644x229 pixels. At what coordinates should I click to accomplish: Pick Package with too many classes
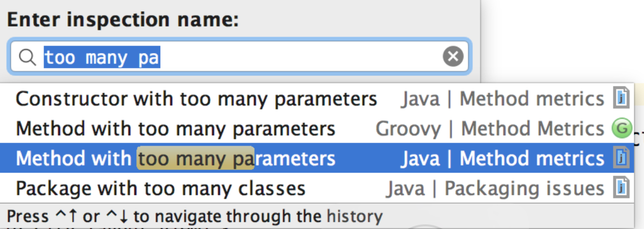point(318,188)
